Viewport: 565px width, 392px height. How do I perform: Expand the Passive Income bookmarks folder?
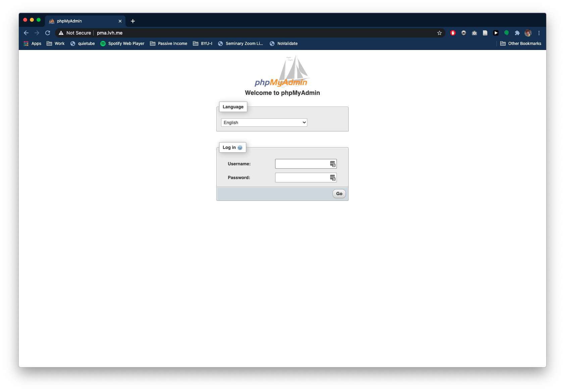(169, 44)
